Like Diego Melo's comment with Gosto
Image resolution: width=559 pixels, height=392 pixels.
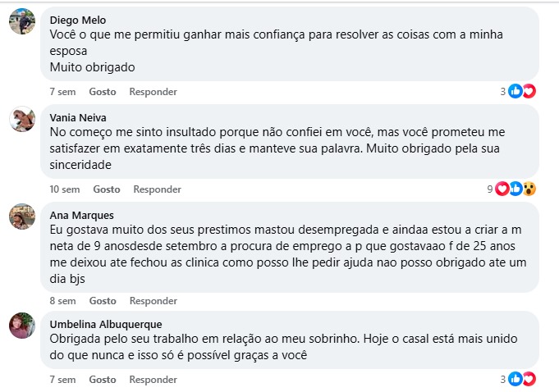(103, 92)
